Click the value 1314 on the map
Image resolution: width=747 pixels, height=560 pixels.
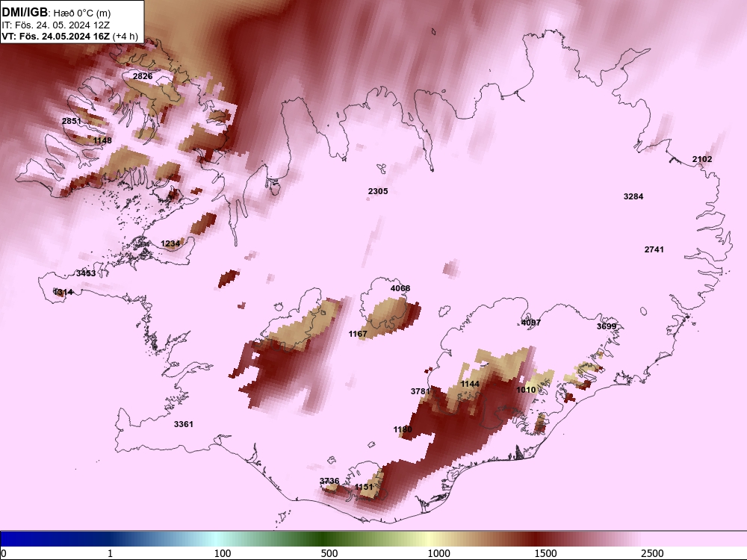click(63, 292)
